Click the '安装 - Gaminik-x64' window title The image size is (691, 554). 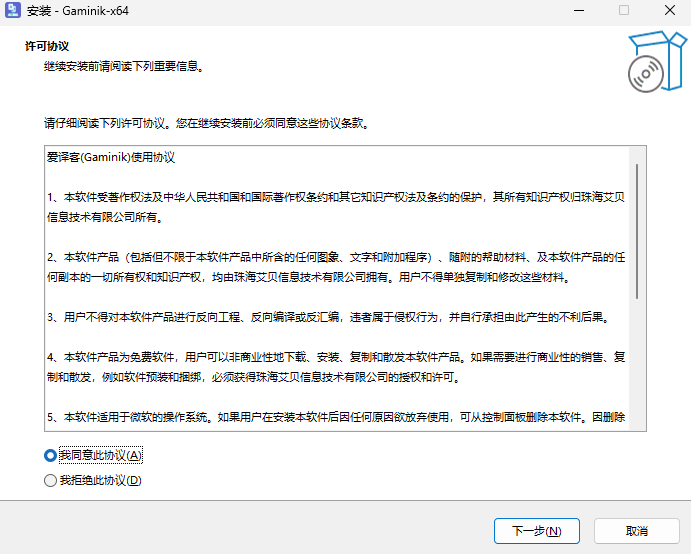(x=78, y=11)
